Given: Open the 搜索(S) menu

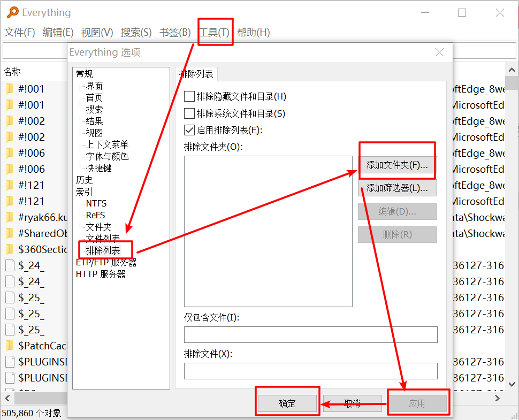Looking at the screenshot, I should tap(136, 32).
